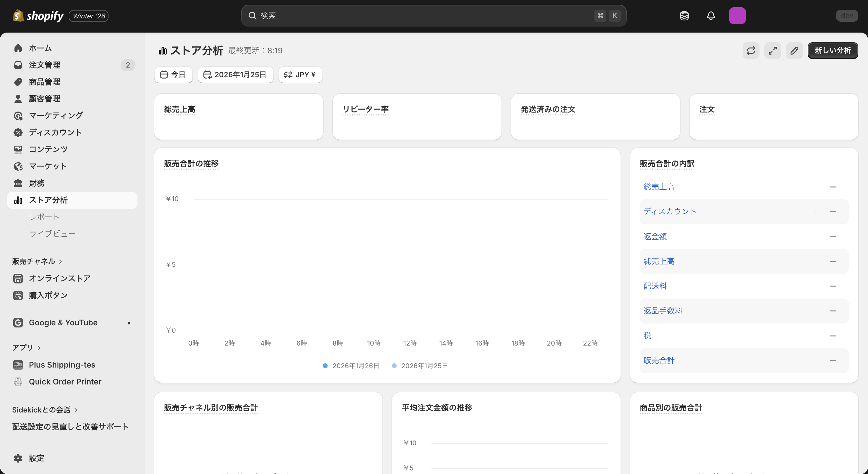
Task: Open the 2026年1月25日 date picker
Action: pyautogui.click(x=235, y=74)
